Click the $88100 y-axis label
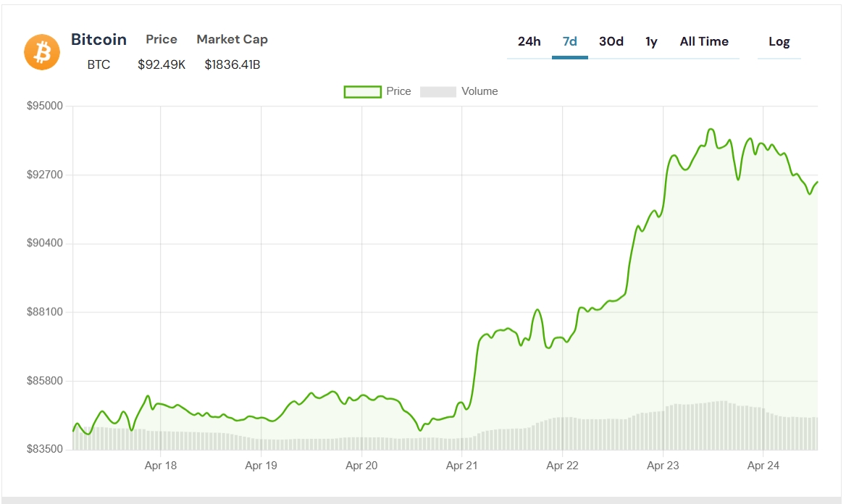 click(x=45, y=312)
